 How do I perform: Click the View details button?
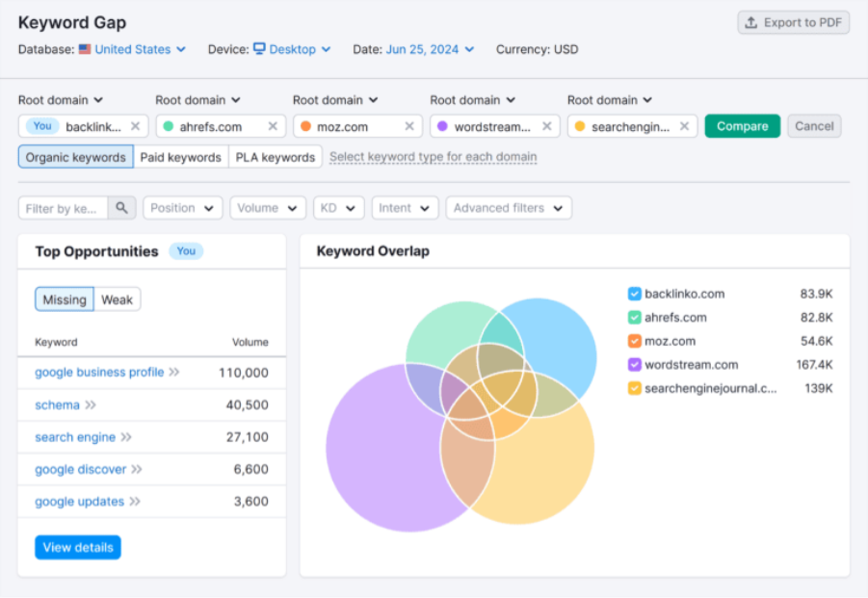(78, 547)
